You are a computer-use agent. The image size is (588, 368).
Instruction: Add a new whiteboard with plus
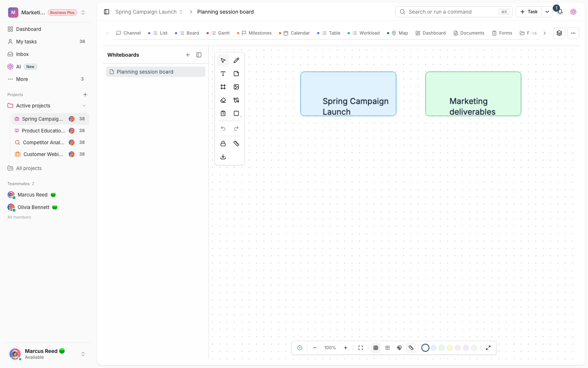click(x=188, y=55)
